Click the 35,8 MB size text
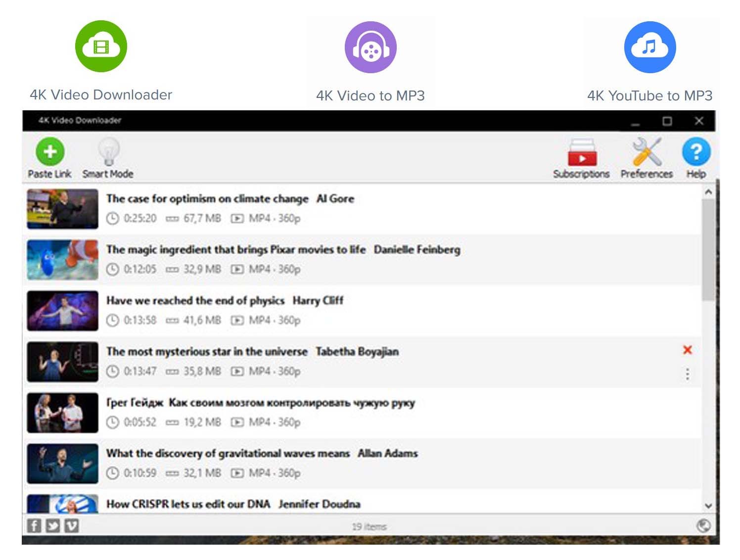740x560 pixels. click(202, 371)
